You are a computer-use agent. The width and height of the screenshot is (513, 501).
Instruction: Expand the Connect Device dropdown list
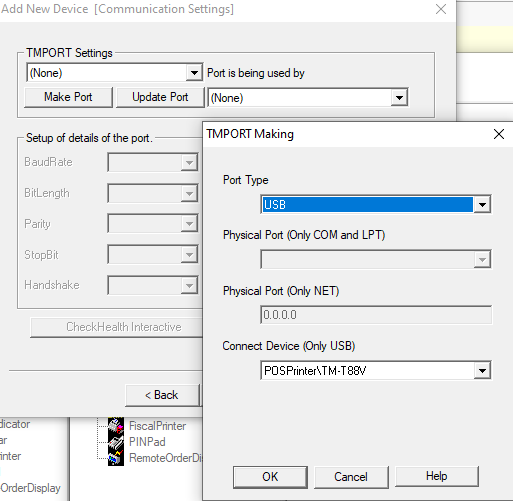click(482, 370)
